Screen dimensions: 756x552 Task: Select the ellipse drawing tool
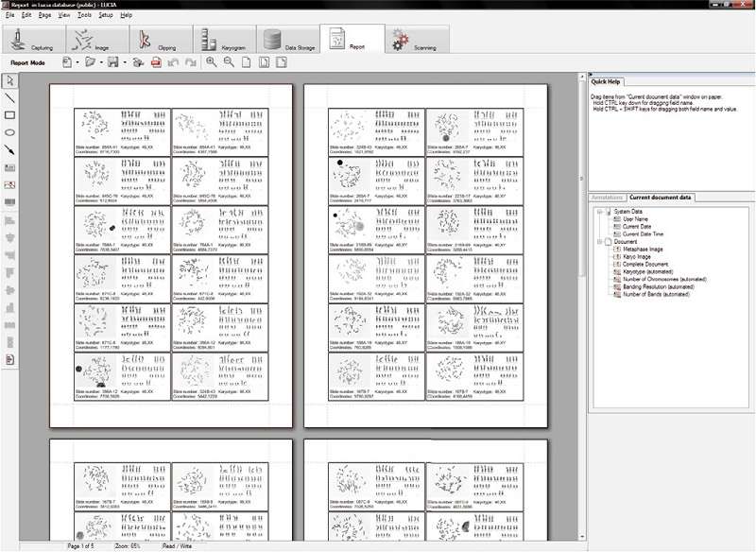click(9, 132)
